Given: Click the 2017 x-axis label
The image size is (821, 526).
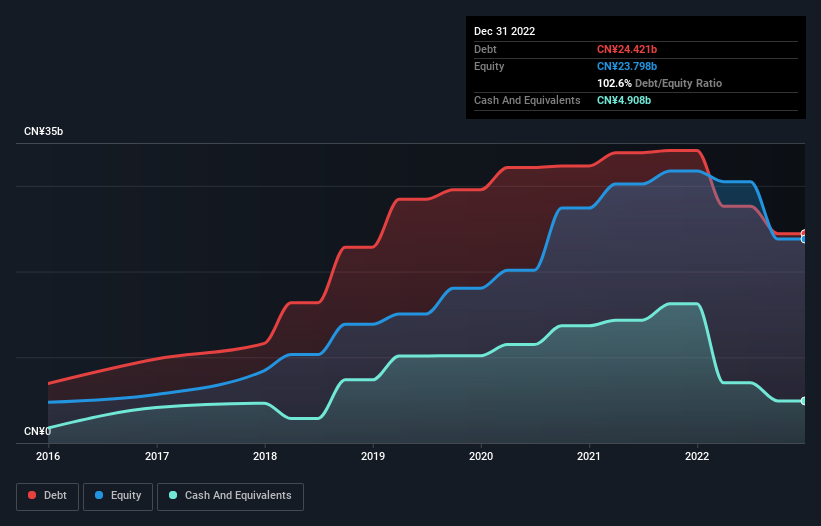Looking at the screenshot, I should tap(157, 456).
